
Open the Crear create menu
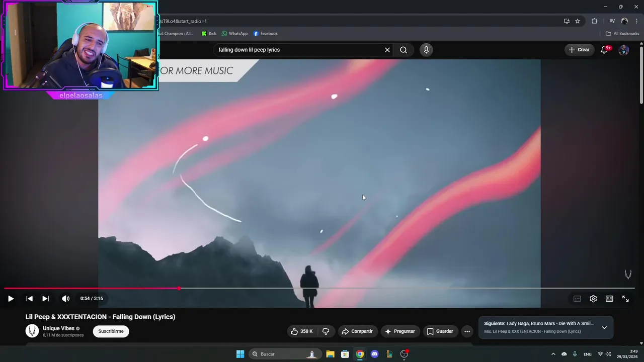point(579,50)
